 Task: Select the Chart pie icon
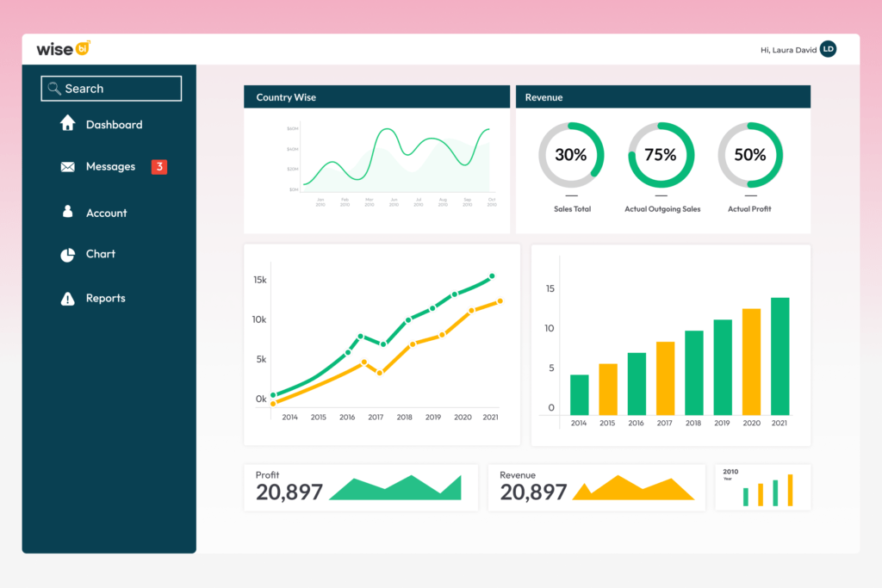pos(68,254)
